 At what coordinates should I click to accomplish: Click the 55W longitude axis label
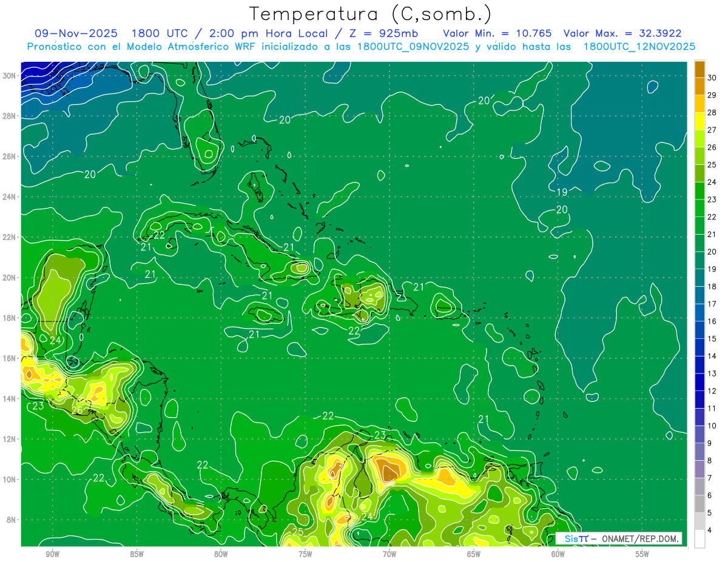pyautogui.click(x=642, y=554)
